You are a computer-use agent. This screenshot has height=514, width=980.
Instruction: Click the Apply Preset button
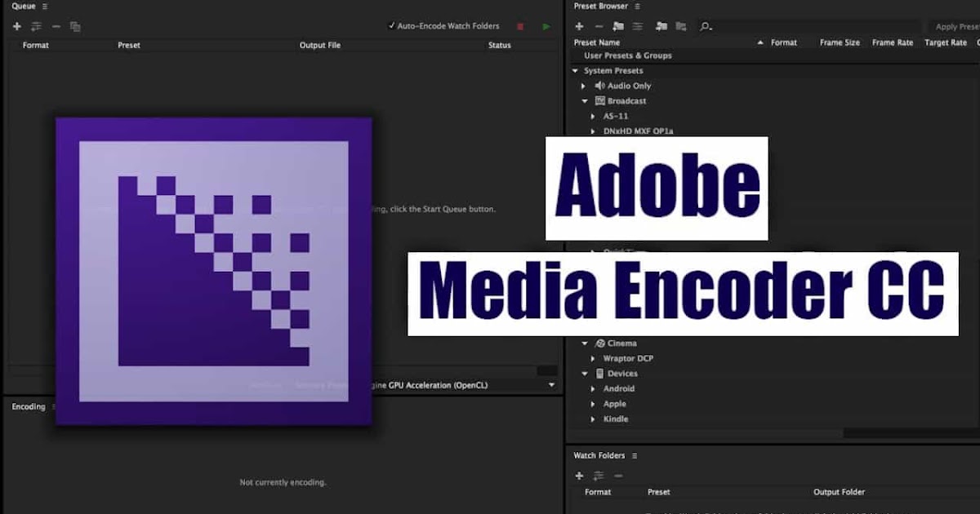coord(956,27)
